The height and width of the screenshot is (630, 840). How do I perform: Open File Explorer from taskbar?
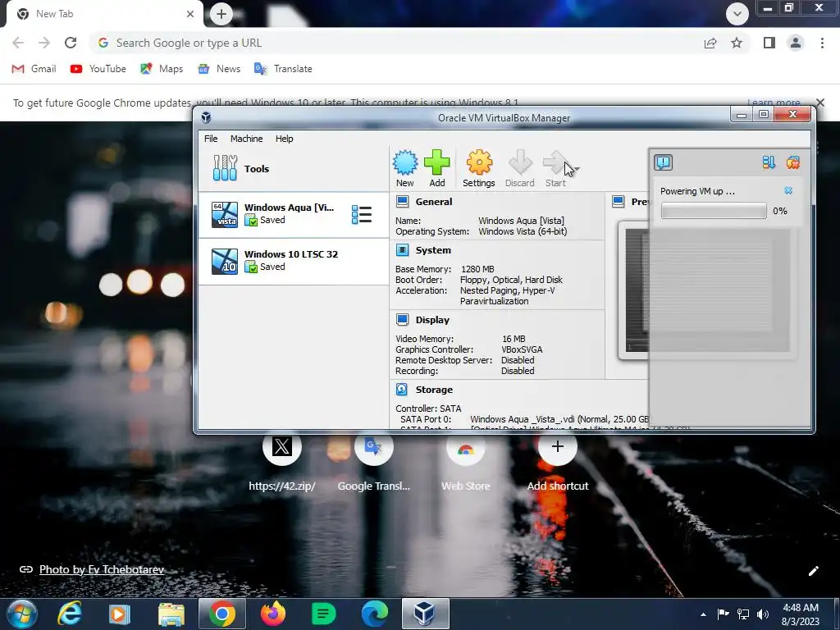[171, 614]
